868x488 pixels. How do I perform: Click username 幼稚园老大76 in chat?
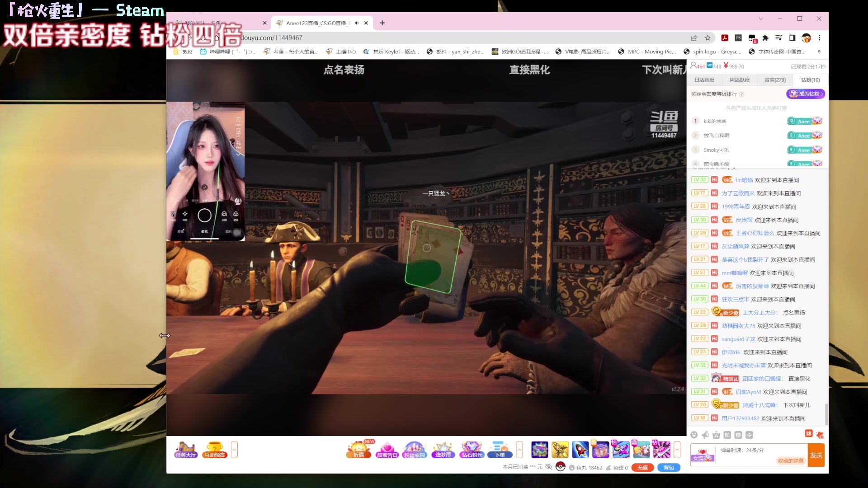point(738,326)
